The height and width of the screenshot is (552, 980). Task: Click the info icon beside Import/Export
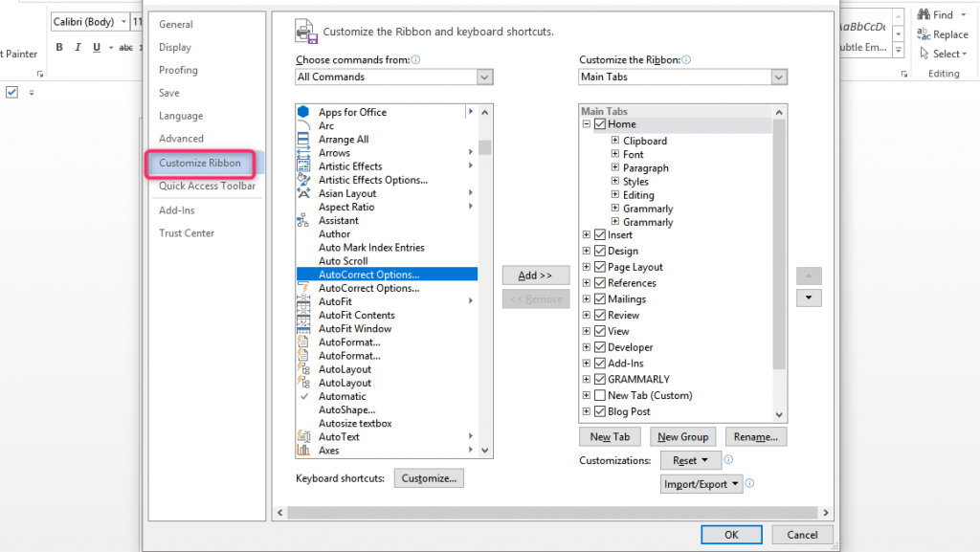(x=749, y=483)
